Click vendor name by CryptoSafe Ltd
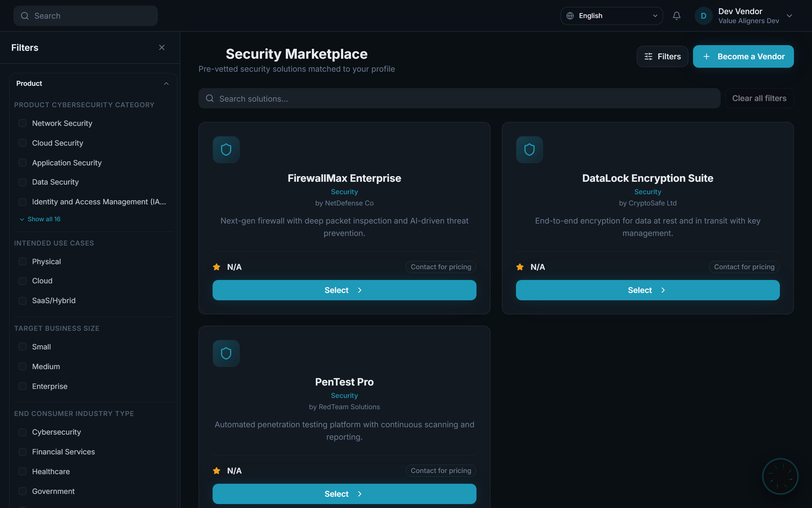Image resolution: width=812 pixels, height=508 pixels. click(x=648, y=203)
